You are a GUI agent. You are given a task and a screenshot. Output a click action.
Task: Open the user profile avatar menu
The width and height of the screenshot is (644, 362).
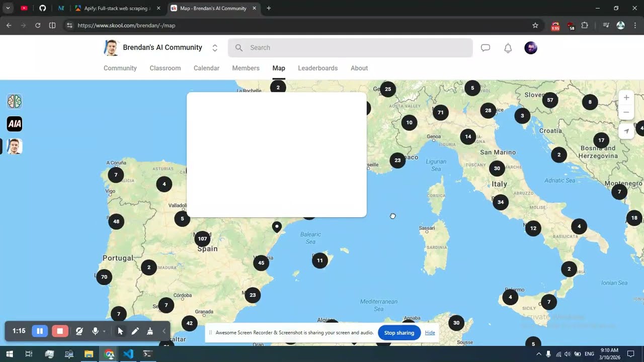(531, 48)
